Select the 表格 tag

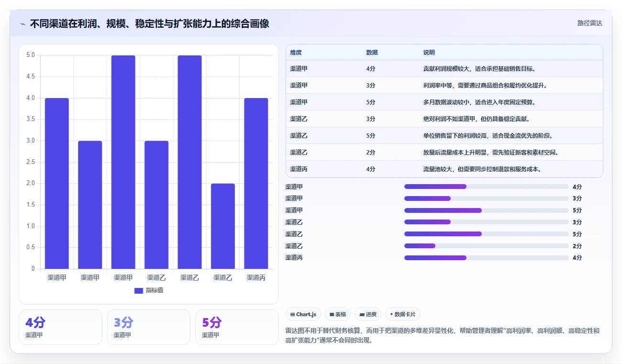[338, 314]
